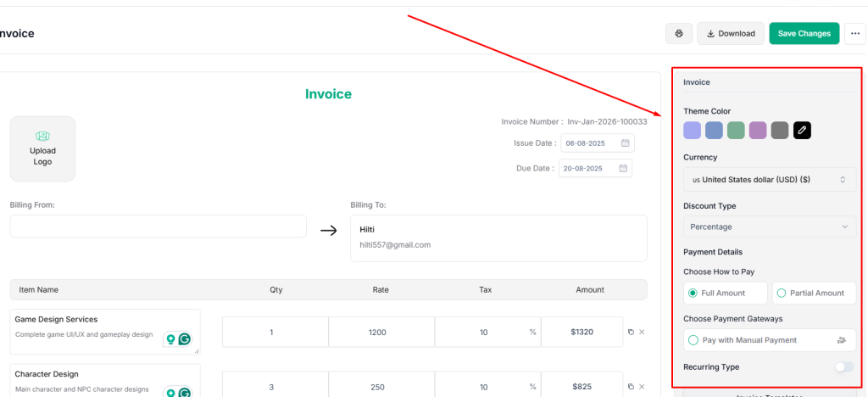
Task: Upload a logo image
Action: 42,149
